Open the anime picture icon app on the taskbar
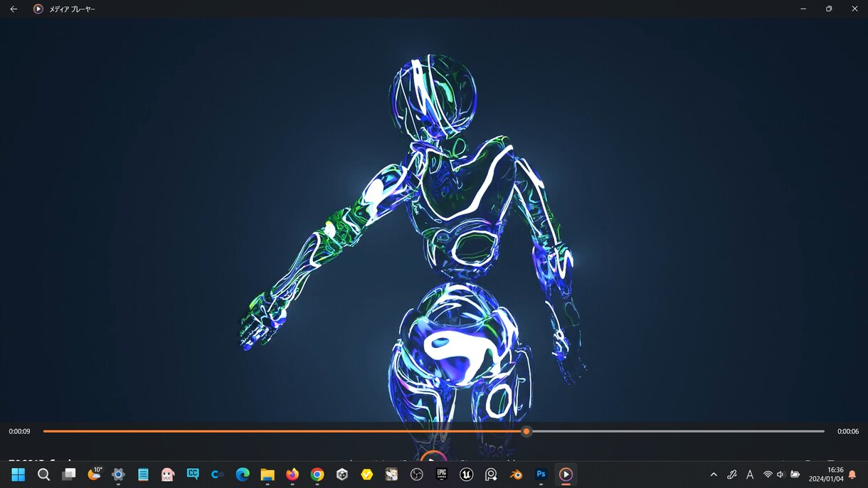The image size is (868, 488). [391, 474]
